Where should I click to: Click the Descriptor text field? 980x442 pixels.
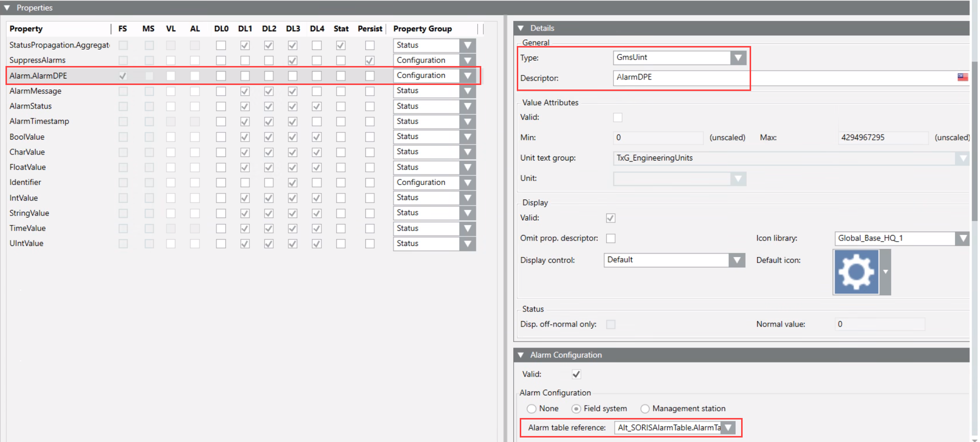(780, 77)
